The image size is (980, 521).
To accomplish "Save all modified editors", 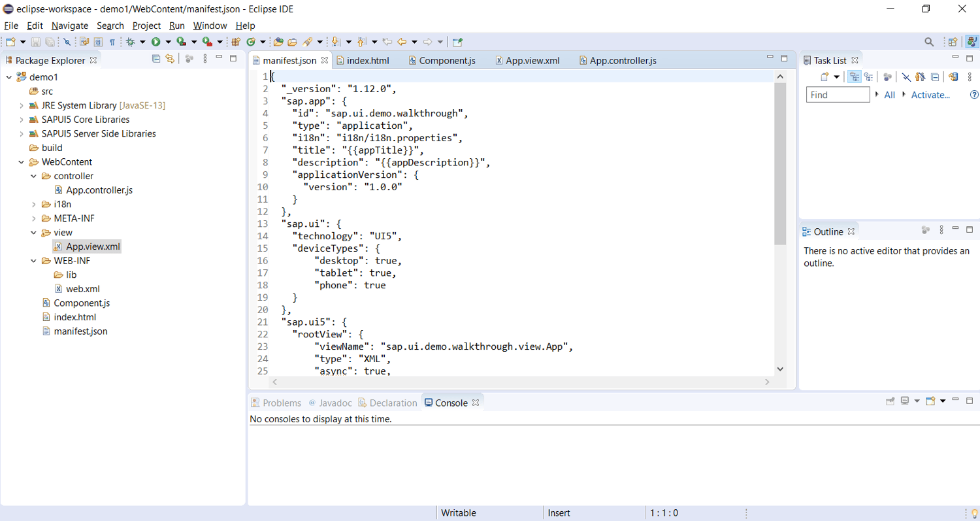I will (x=50, y=41).
